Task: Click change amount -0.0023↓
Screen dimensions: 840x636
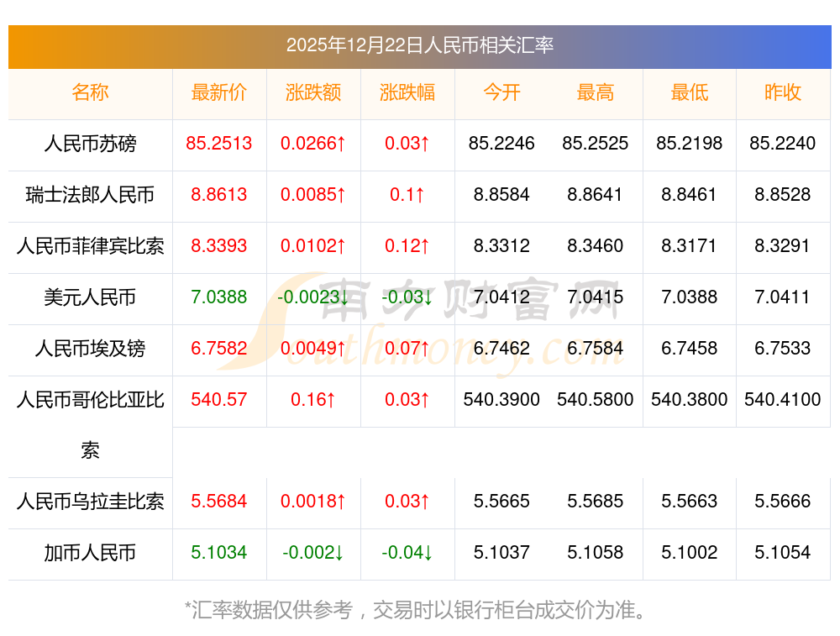Action: [x=313, y=297]
